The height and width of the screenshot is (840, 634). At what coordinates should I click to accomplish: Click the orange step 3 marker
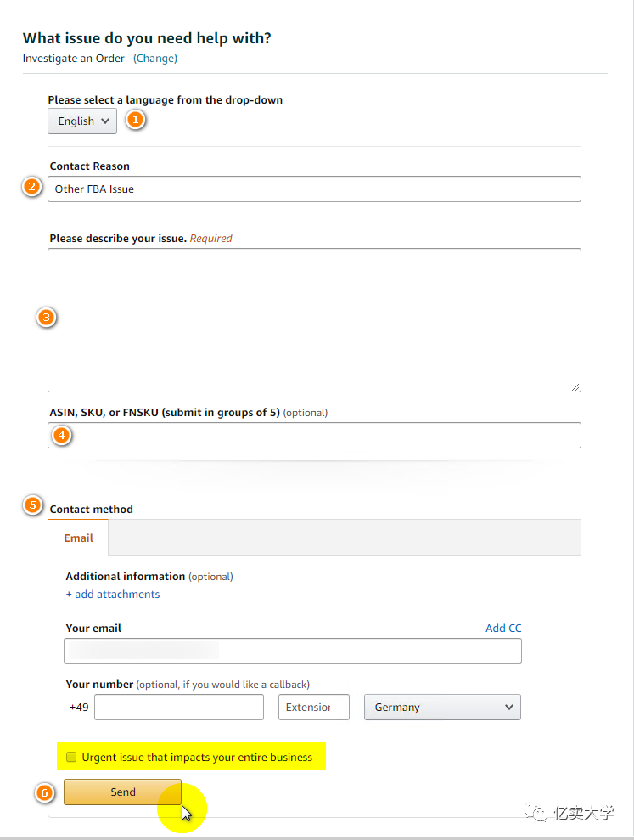click(47, 318)
